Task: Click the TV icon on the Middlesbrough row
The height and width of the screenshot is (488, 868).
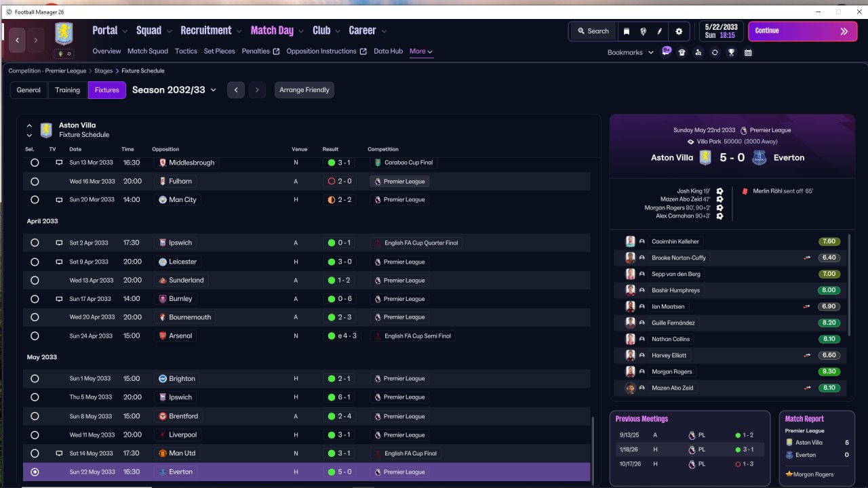Action: coord(59,163)
